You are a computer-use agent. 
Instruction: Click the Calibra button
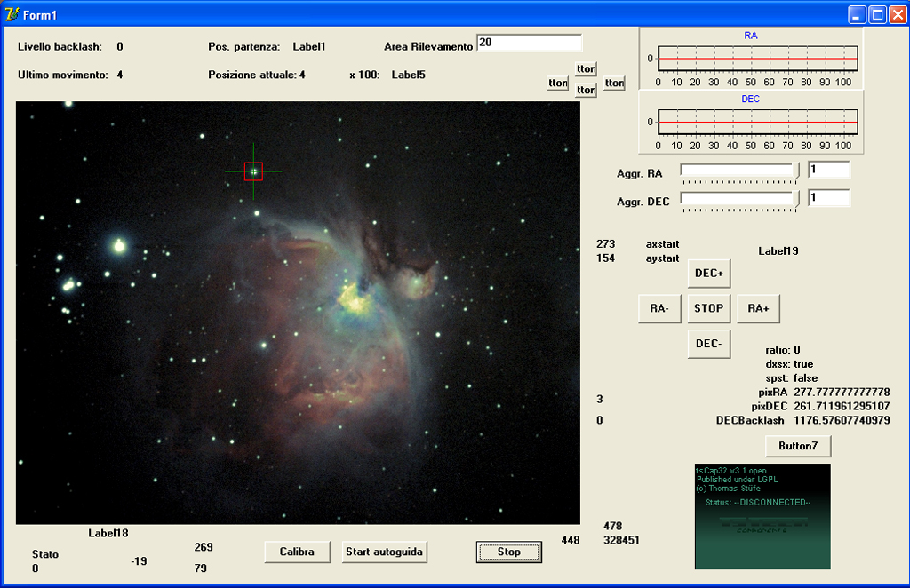297,552
